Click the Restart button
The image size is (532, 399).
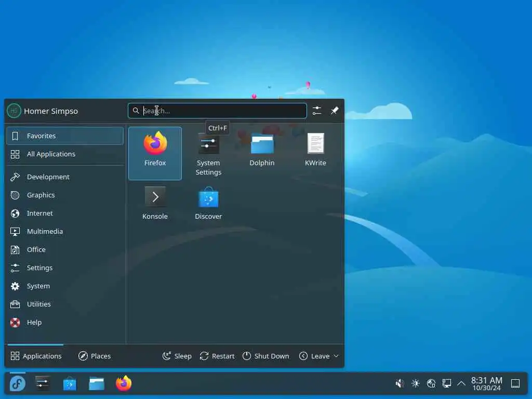click(217, 356)
